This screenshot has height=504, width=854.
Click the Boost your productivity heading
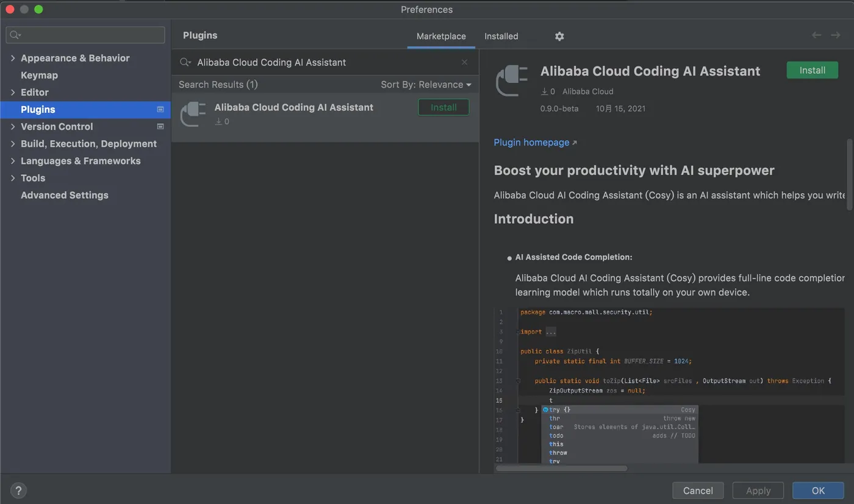click(634, 171)
